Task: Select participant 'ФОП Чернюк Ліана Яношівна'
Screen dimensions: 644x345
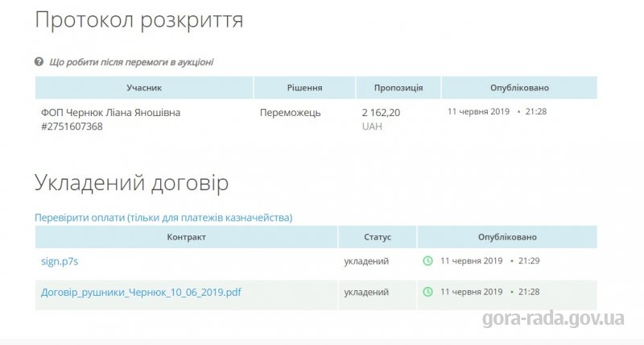Action: tap(110, 113)
